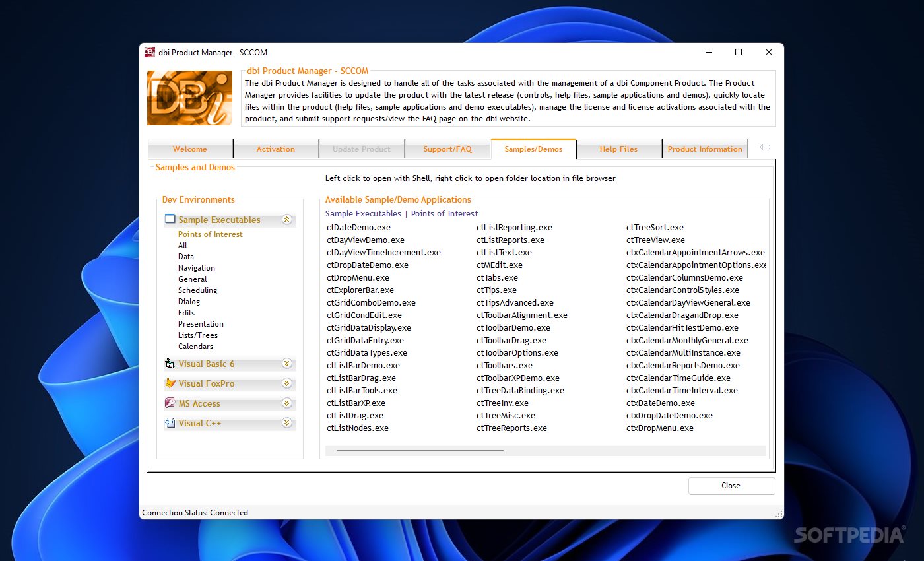Click Connection Status: Connected text
Image resolution: width=924 pixels, height=561 pixels.
[195, 513]
